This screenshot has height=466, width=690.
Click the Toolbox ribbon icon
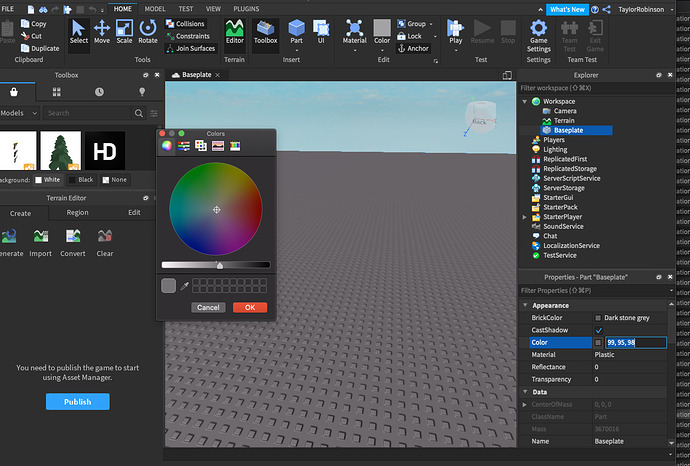(x=266, y=31)
